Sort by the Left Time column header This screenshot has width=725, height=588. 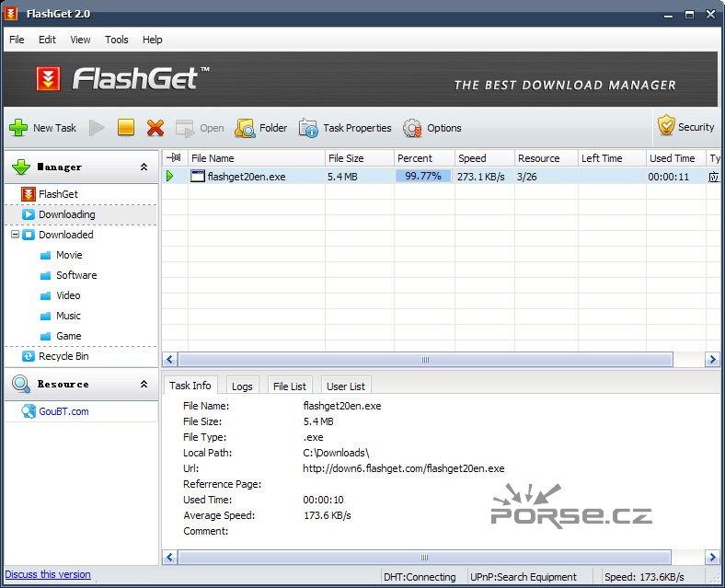tap(612, 158)
